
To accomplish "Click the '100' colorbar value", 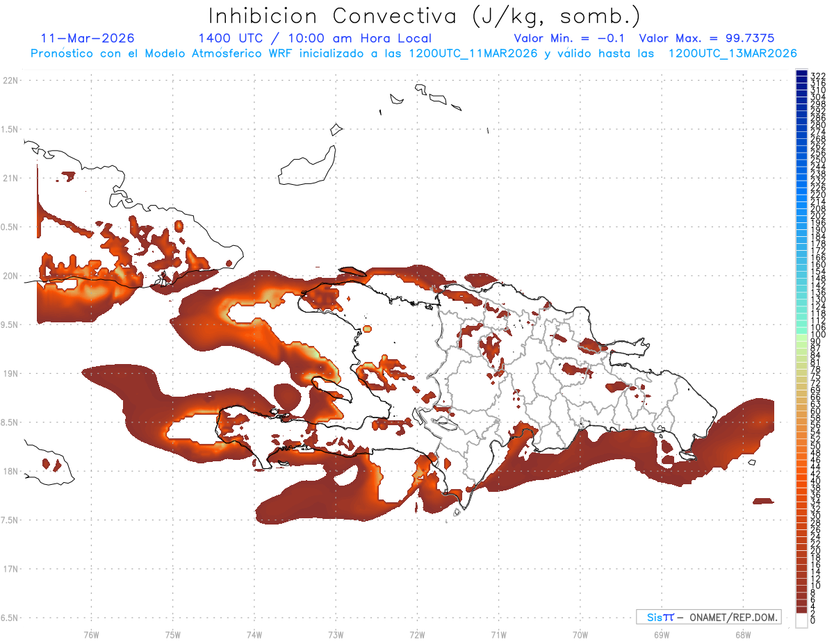I will pos(818,335).
